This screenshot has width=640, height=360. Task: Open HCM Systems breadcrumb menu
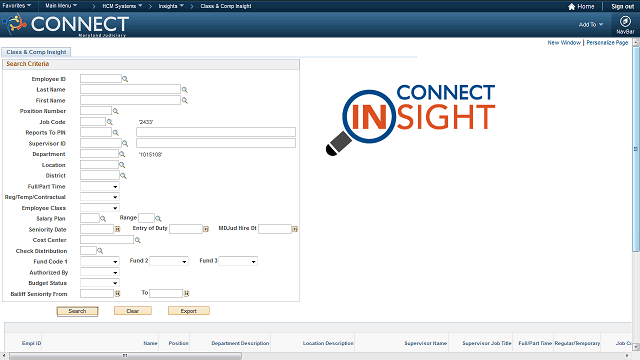pos(122,6)
